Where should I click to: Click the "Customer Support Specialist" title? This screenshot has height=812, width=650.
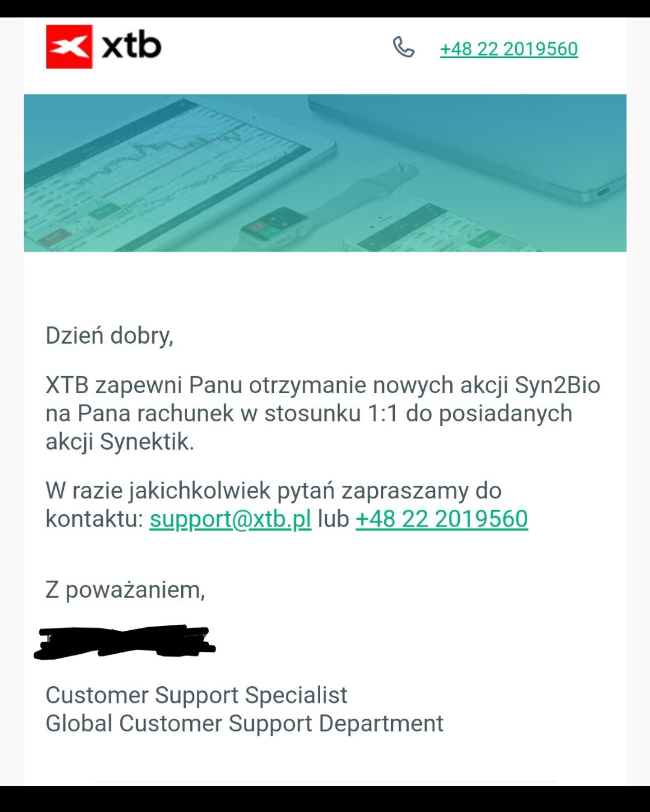coord(196,695)
